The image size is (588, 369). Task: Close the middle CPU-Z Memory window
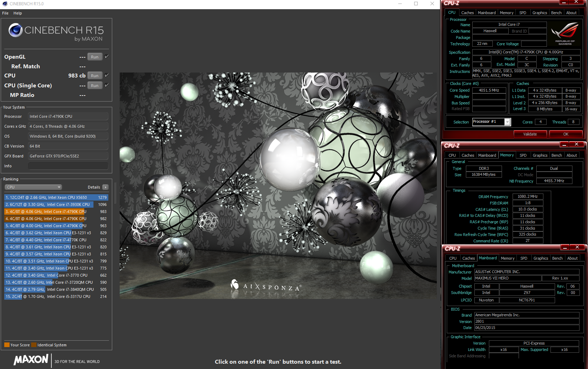(577, 144)
